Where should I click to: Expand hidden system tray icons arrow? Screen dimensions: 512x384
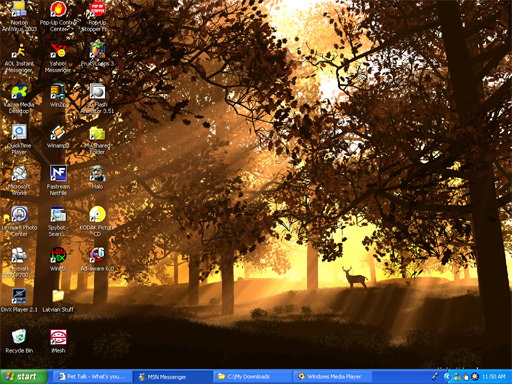click(447, 377)
